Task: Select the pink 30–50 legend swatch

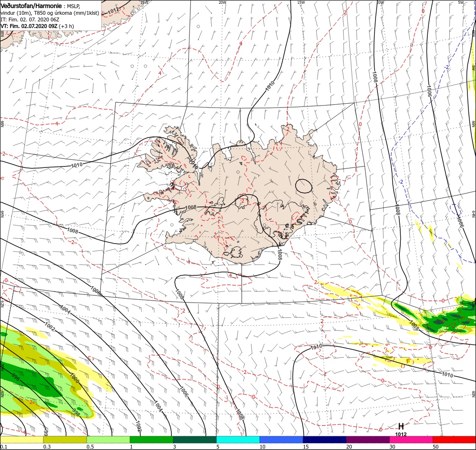Action: point(411,440)
